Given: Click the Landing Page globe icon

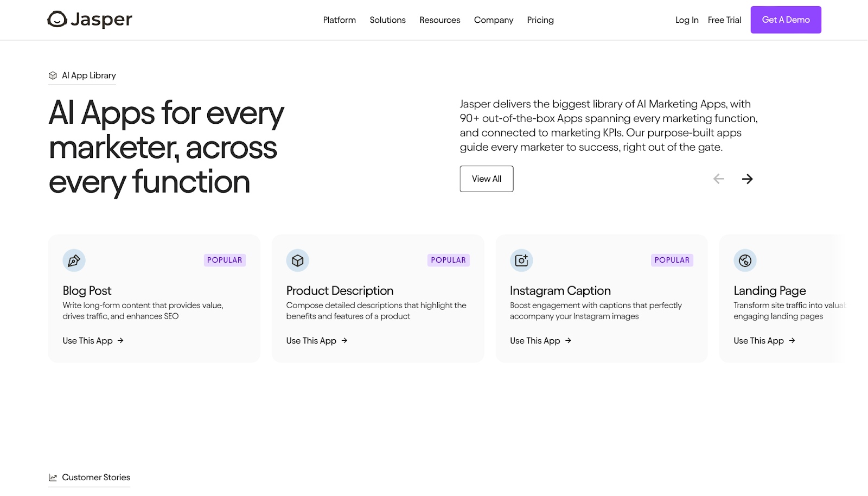Looking at the screenshot, I should [745, 260].
